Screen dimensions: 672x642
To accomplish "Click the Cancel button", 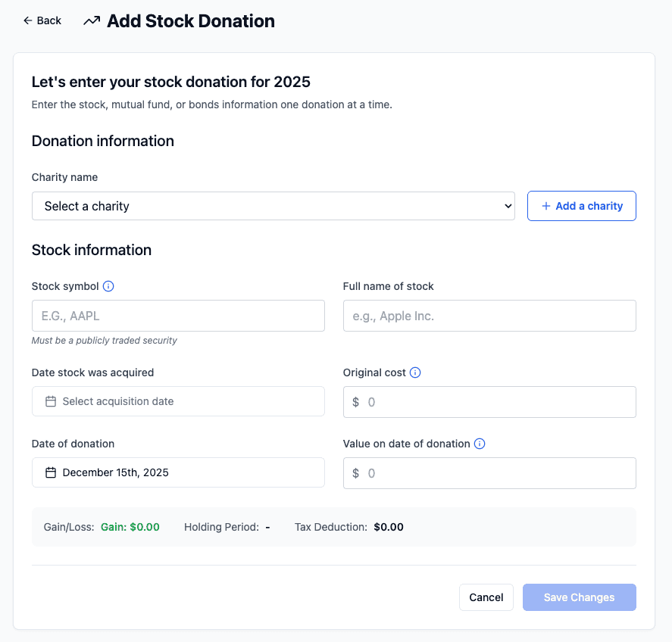I will tap(486, 597).
